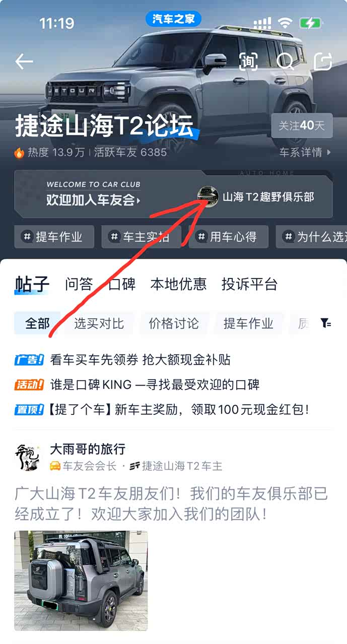This screenshot has width=347, height=644.
Task: Tap the back arrow icon
Action: click(24, 61)
